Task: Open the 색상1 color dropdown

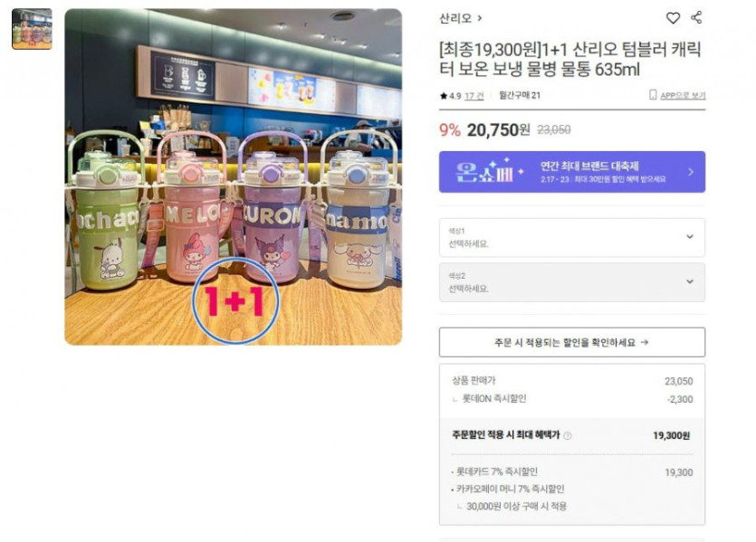Action: tap(572, 237)
